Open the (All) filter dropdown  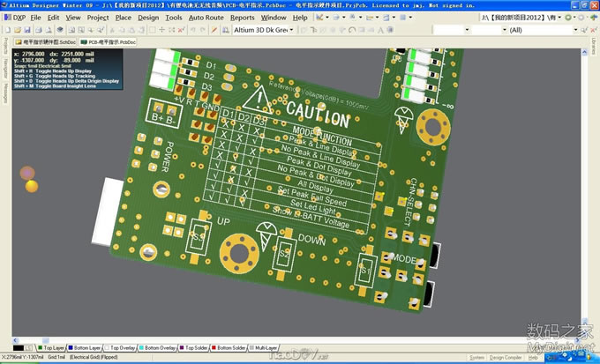(577, 30)
